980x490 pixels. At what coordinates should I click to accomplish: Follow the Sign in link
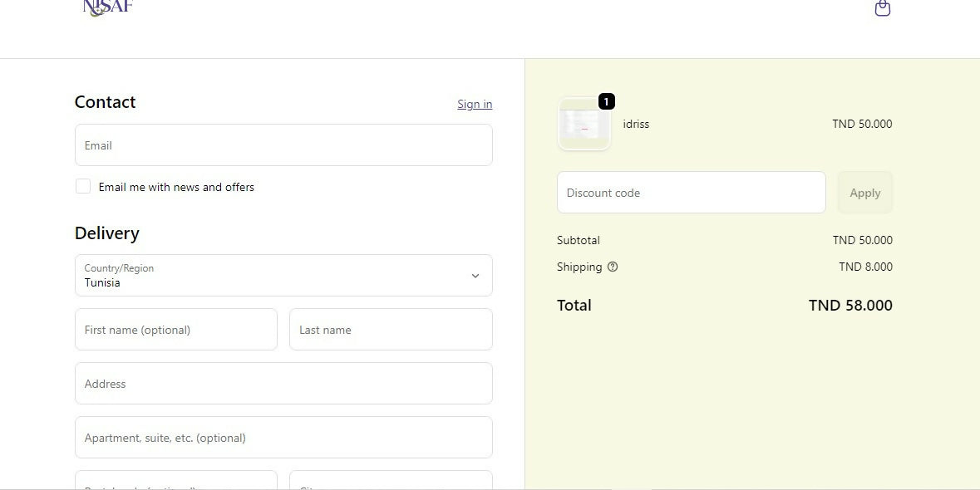pyautogui.click(x=475, y=104)
